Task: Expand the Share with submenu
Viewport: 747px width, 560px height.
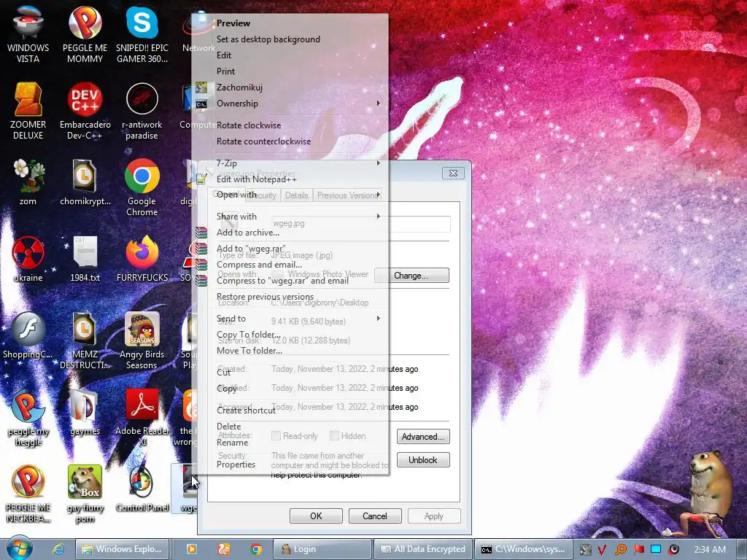Action: (290, 216)
